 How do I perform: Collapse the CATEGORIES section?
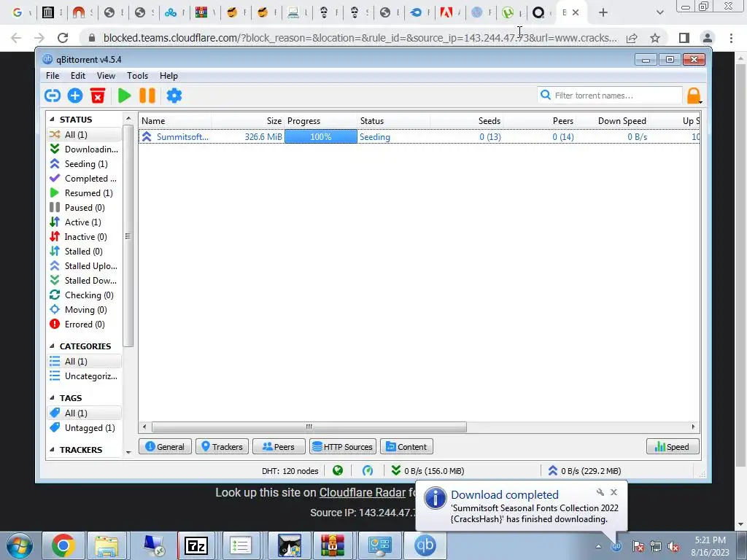point(52,346)
